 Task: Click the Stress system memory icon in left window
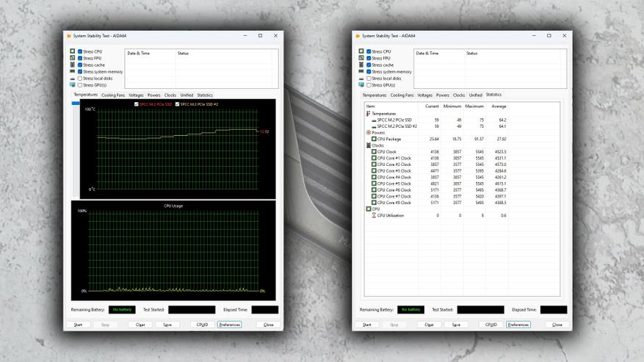coord(73,71)
